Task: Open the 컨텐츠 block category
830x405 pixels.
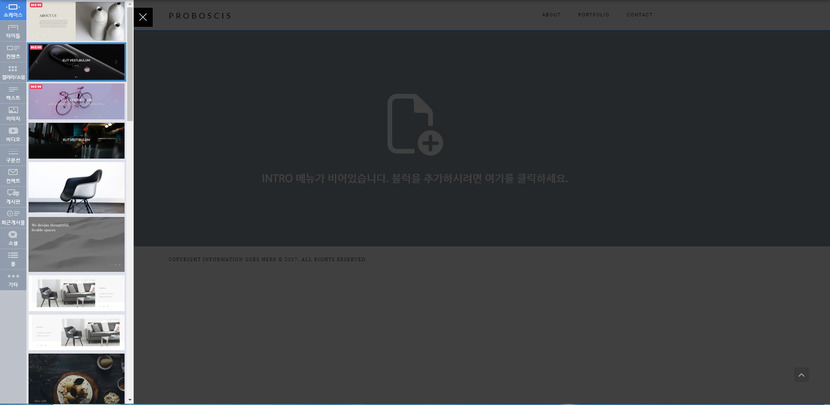Action: [x=13, y=51]
